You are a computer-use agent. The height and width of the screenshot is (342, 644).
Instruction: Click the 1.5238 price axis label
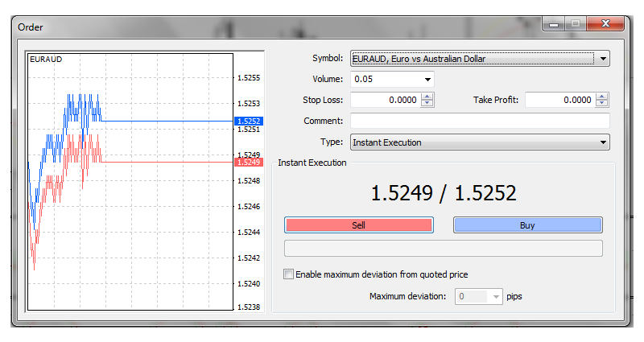coord(249,307)
